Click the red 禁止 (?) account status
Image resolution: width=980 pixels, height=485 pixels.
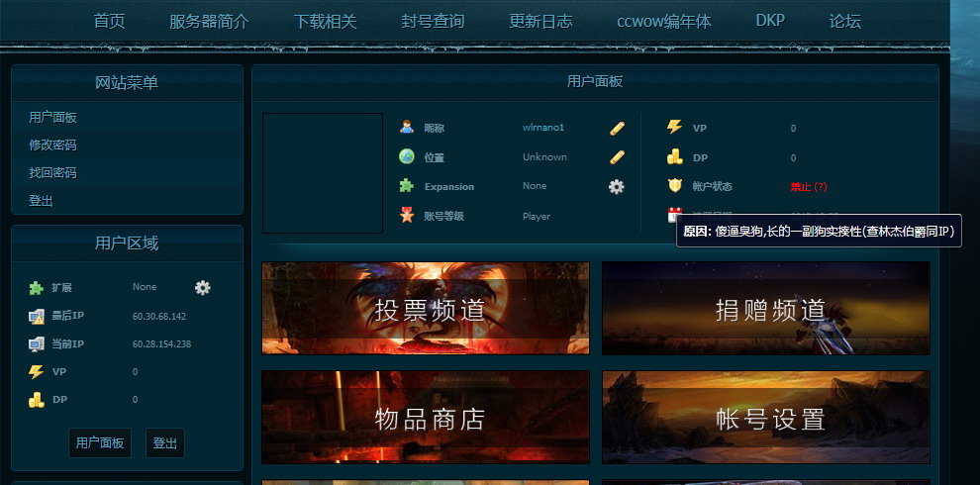[808, 186]
